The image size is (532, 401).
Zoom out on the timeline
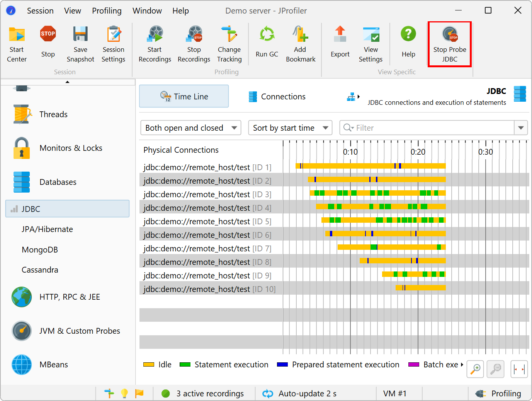tap(495, 369)
